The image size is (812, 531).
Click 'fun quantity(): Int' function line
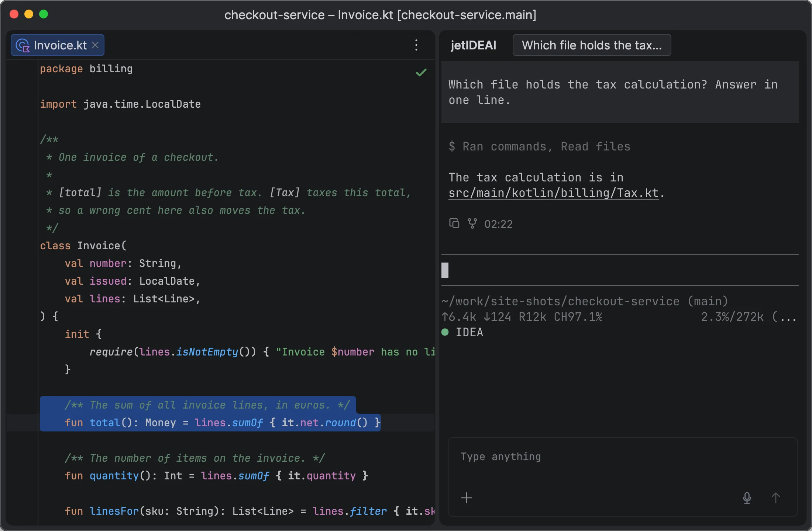coord(217,476)
